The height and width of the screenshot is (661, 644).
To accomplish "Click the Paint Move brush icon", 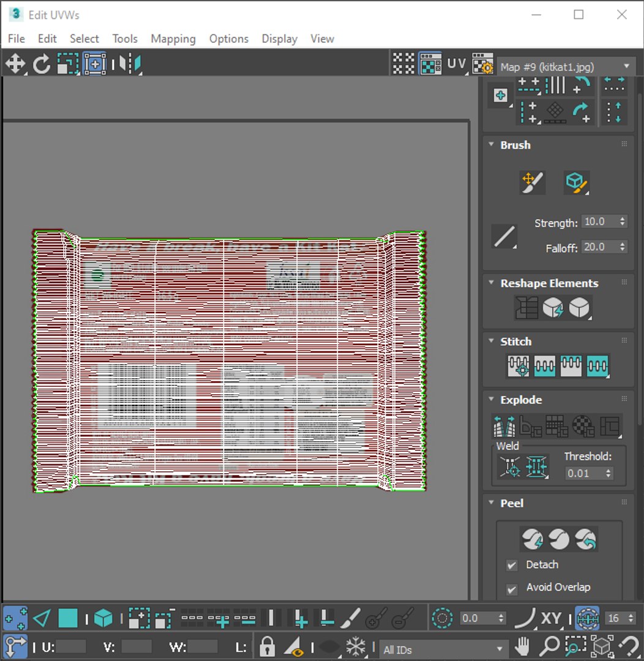I will tap(532, 182).
